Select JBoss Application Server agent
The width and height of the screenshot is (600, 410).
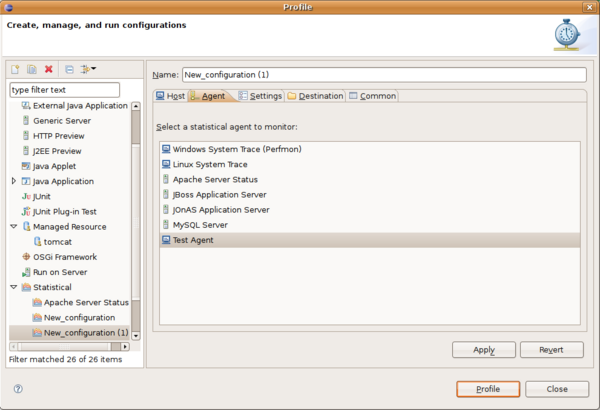tap(370, 194)
